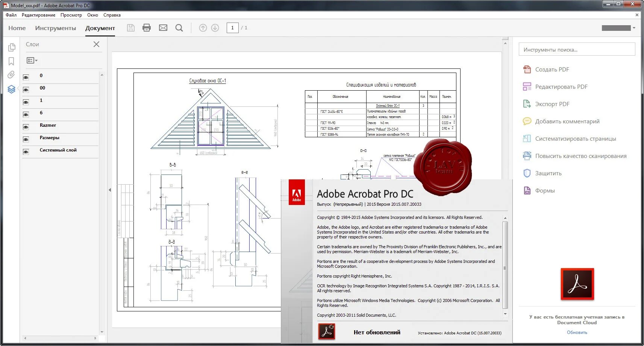Image resolution: width=644 pixels, height=346 pixels.
Task: Click the Инструменты поиска search field
Action: [x=577, y=49]
